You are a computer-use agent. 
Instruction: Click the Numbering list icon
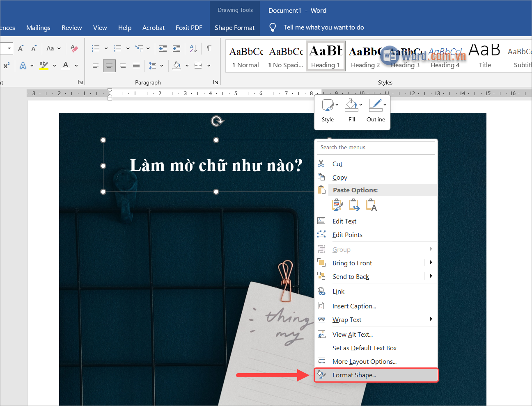[x=117, y=48]
